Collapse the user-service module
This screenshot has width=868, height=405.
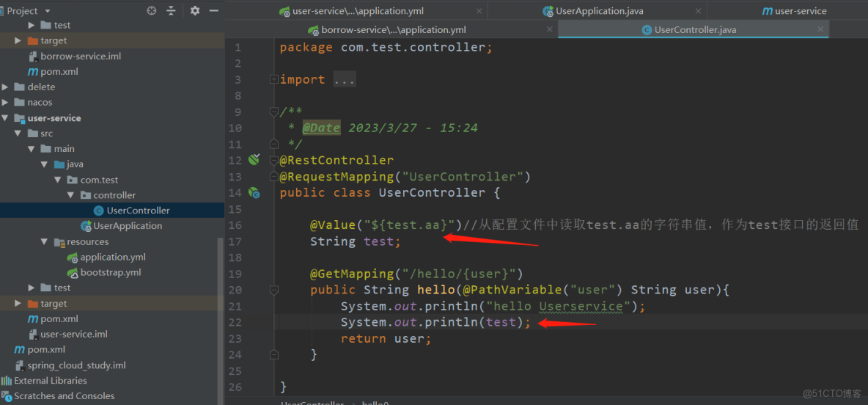tap(5, 118)
